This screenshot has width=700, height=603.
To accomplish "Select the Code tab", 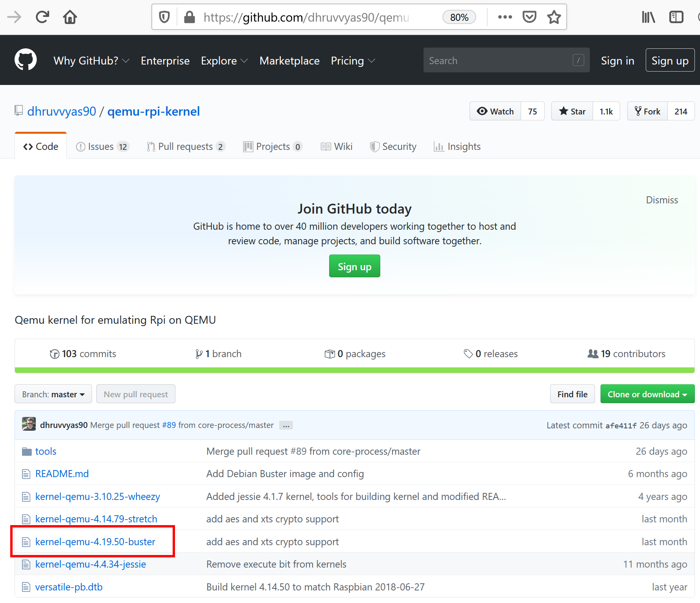I will pos(41,146).
